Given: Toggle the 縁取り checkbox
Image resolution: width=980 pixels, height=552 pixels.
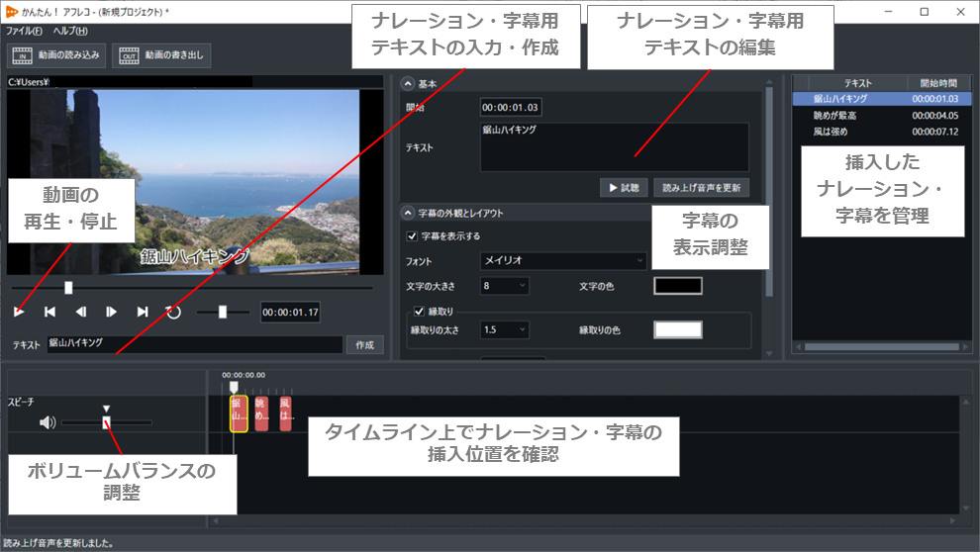Looking at the screenshot, I should (419, 311).
